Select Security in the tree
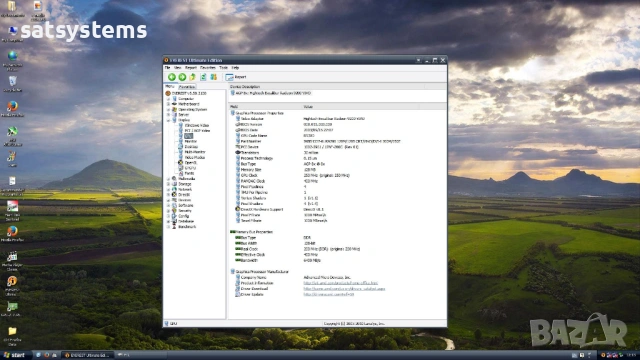Screen dimensions: 640x360 tap(182, 211)
